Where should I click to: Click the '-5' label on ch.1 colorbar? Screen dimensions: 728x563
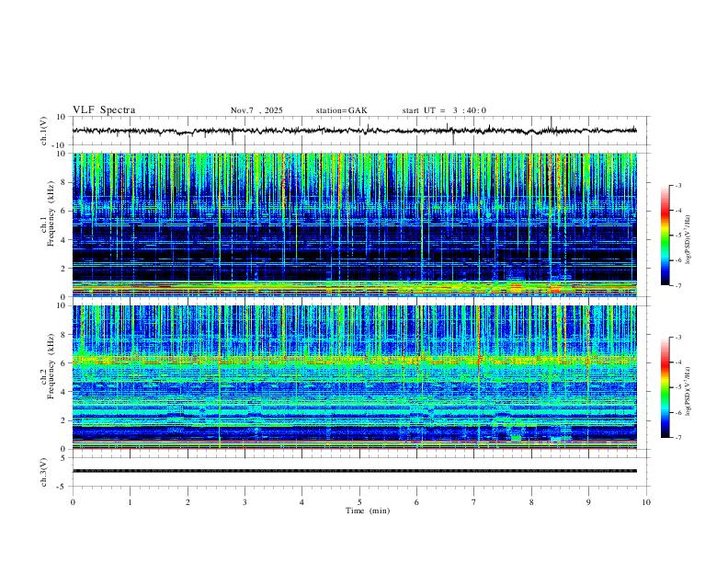click(x=677, y=236)
